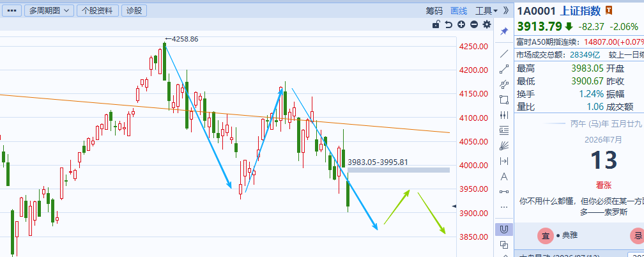Image resolution: width=644 pixels, height=257 pixels.
Task: Click the undo arrow icon
Action: click(448, 25)
